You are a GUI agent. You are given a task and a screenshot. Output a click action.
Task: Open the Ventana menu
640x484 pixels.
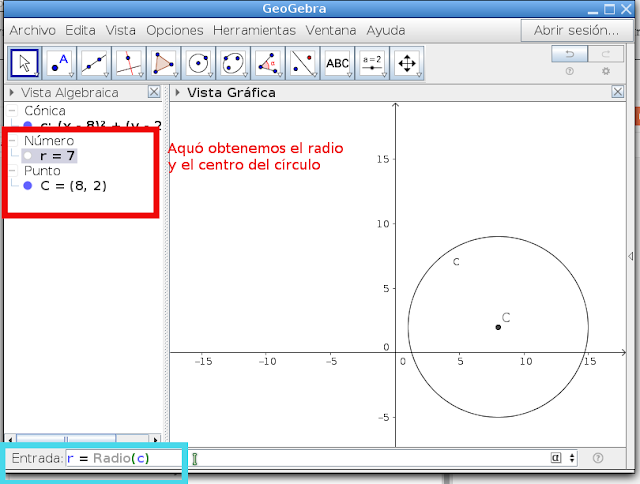click(331, 30)
